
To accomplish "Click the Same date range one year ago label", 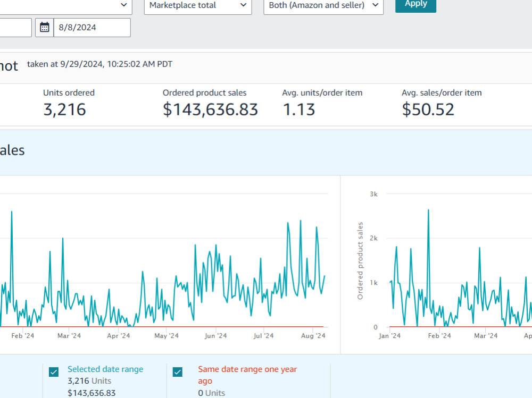I will [247, 375].
